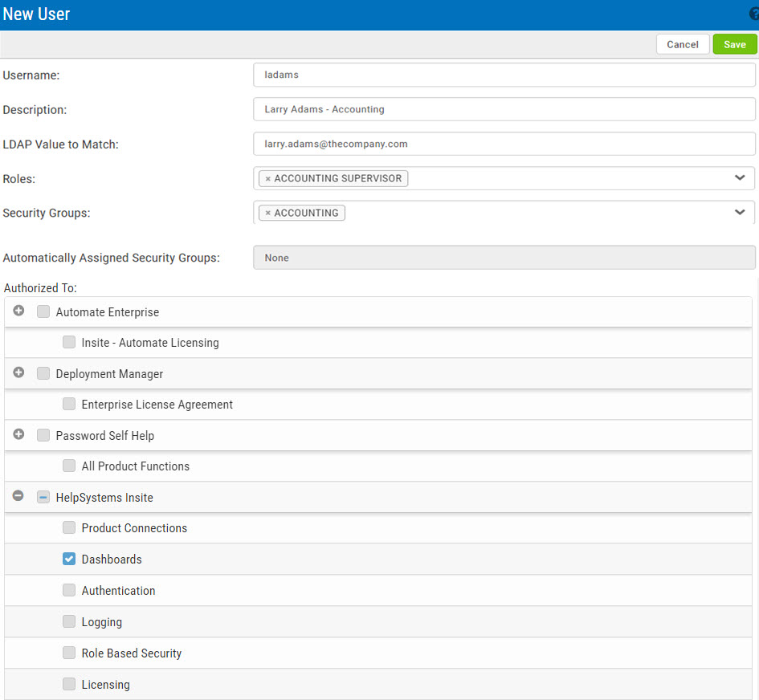Click the Roles: field label
Screen dimensions: 759x700
click(19, 179)
